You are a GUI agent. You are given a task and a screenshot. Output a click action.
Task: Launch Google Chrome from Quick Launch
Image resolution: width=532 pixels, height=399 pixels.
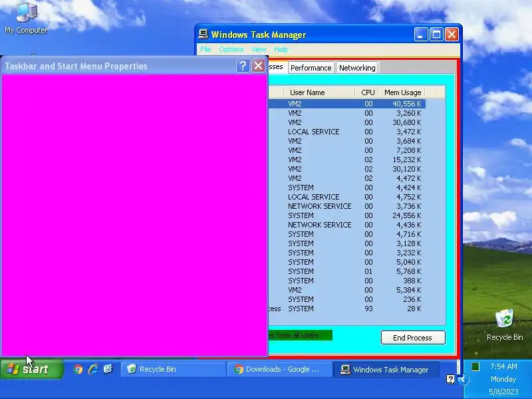pyautogui.click(x=78, y=369)
